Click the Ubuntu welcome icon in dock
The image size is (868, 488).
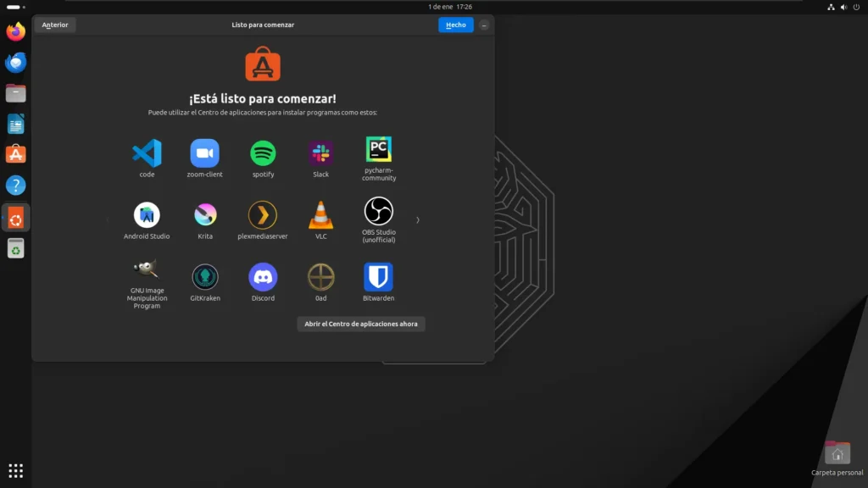tap(15, 218)
